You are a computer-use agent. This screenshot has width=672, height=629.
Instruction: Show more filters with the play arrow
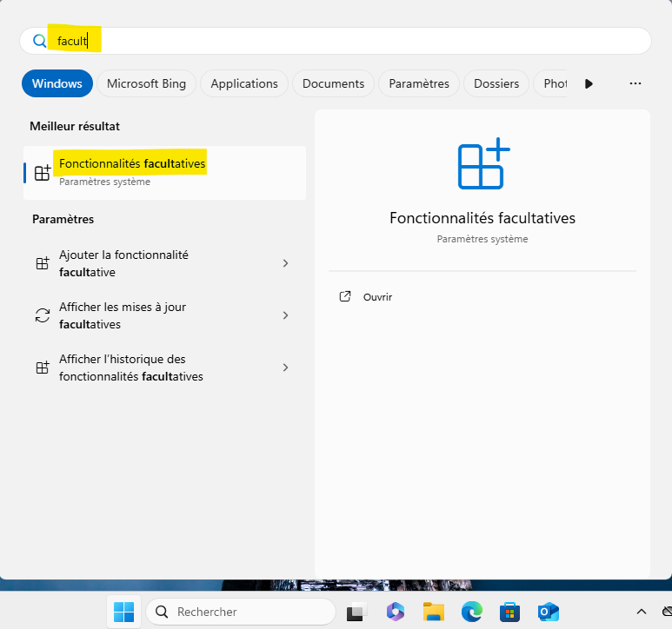[589, 83]
